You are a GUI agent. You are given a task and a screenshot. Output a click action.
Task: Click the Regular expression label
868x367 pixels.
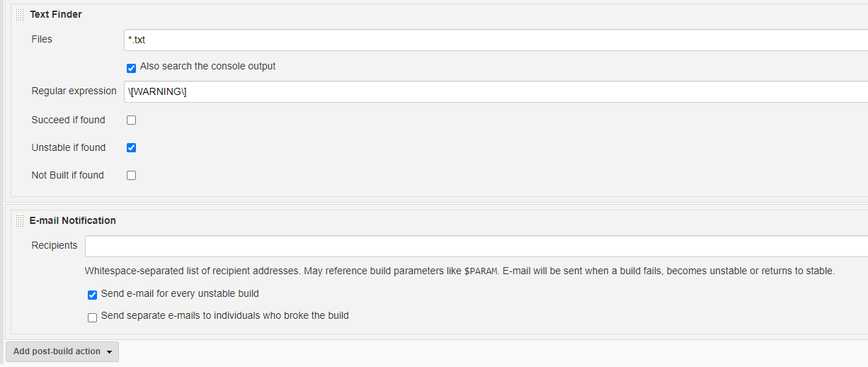click(x=74, y=91)
